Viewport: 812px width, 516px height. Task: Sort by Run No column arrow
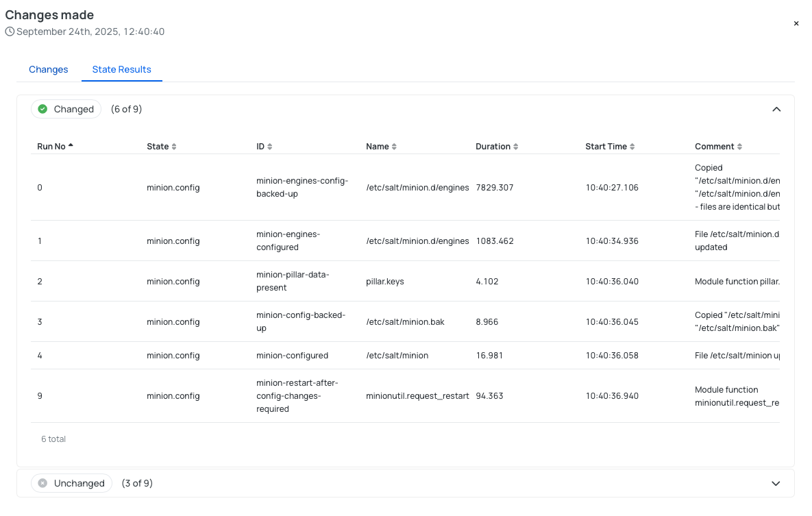coord(71,146)
